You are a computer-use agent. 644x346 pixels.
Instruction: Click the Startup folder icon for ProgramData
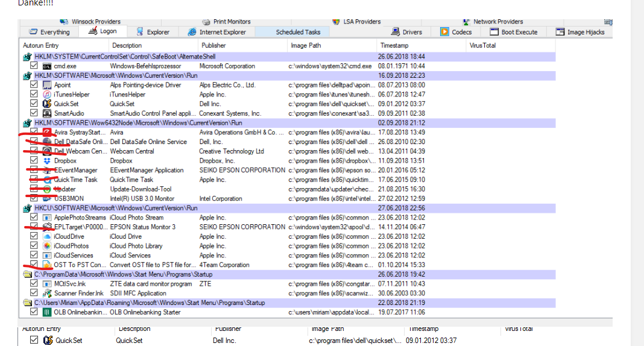(x=27, y=274)
